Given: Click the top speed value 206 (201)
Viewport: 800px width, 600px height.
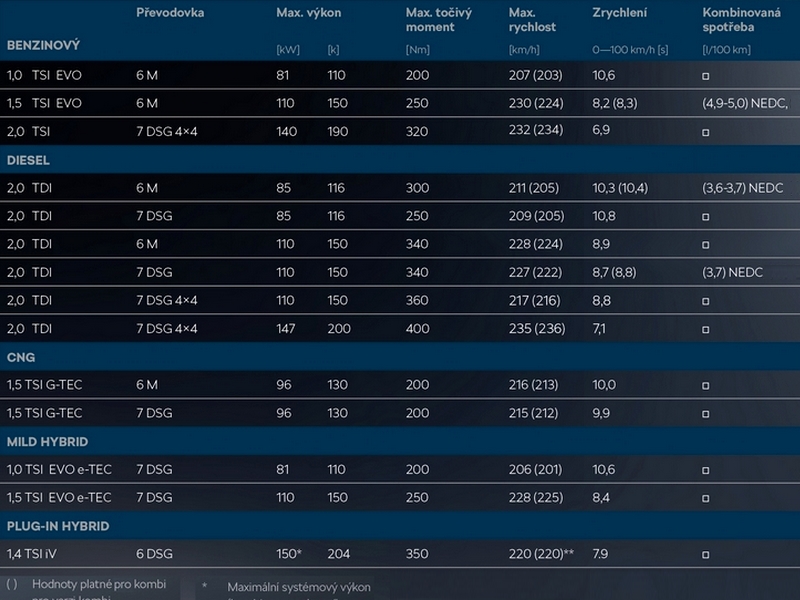Looking at the screenshot, I should point(535,469).
